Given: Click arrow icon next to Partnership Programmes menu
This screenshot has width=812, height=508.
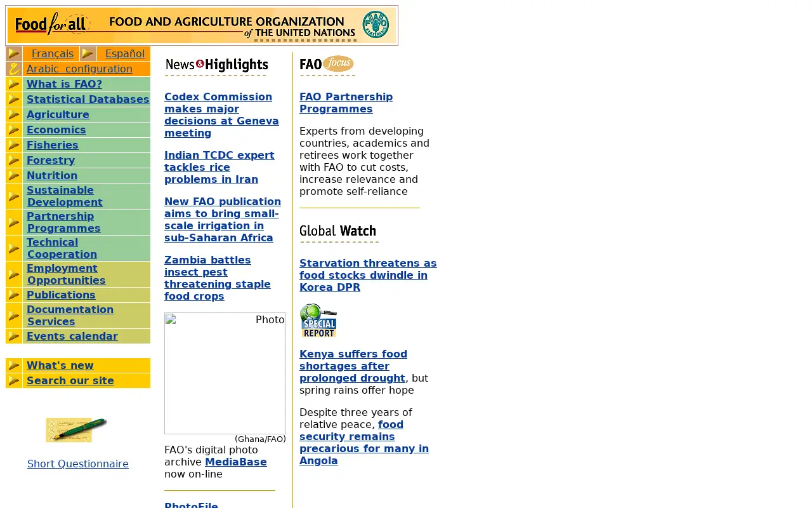Looking at the screenshot, I should (x=14, y=222).
